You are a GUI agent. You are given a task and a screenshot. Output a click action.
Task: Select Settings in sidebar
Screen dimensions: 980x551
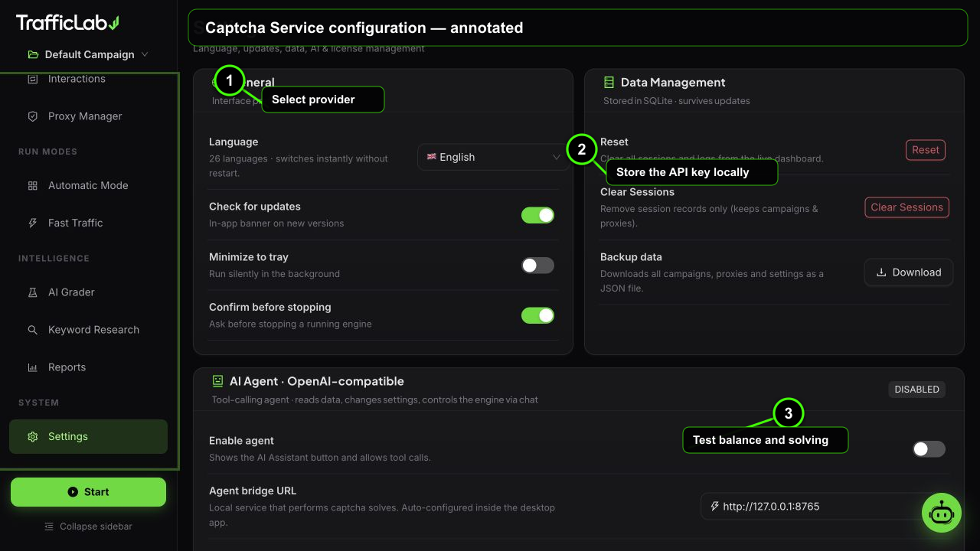coord(88,436)
